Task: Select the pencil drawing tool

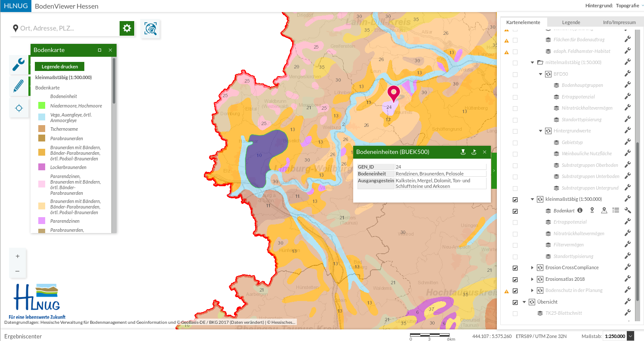Action: tap(18, 86)
